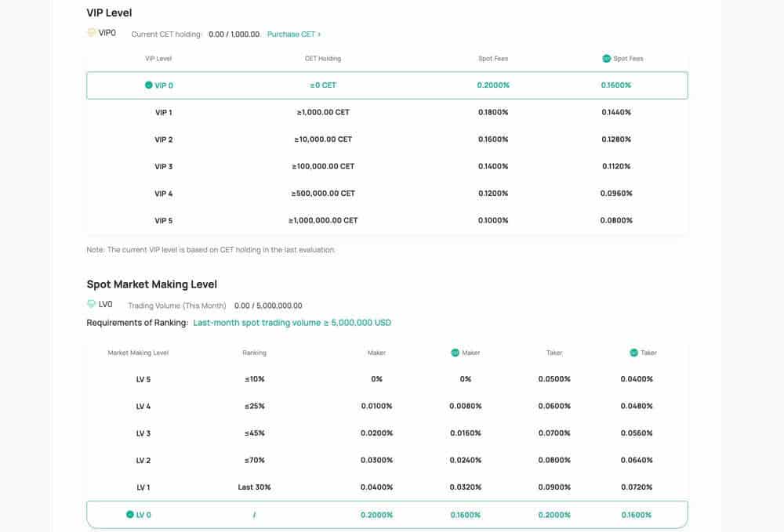Click the ≥0 CET cell in VIP 0 row

pos(323,85)
